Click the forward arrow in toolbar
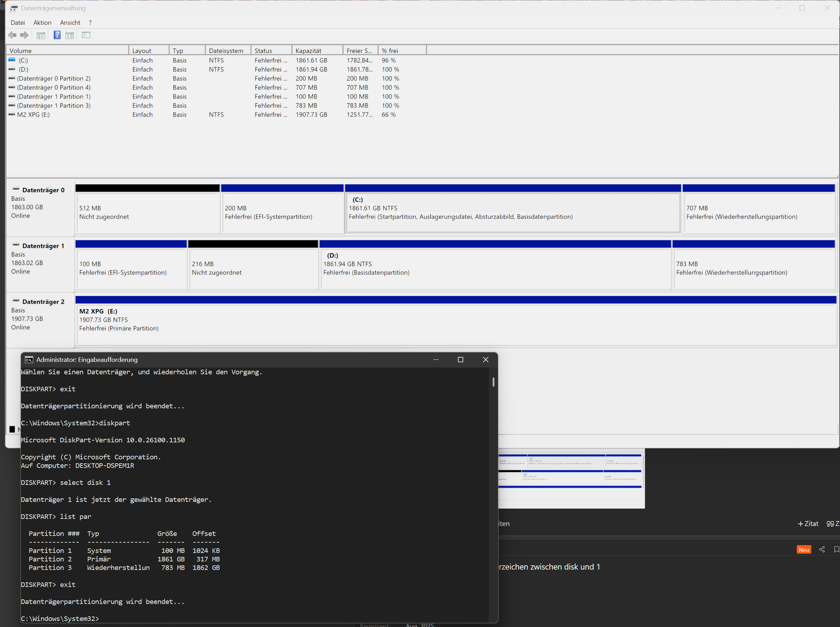The width and height of the screenshot is (840, 627). pos(24,35)
